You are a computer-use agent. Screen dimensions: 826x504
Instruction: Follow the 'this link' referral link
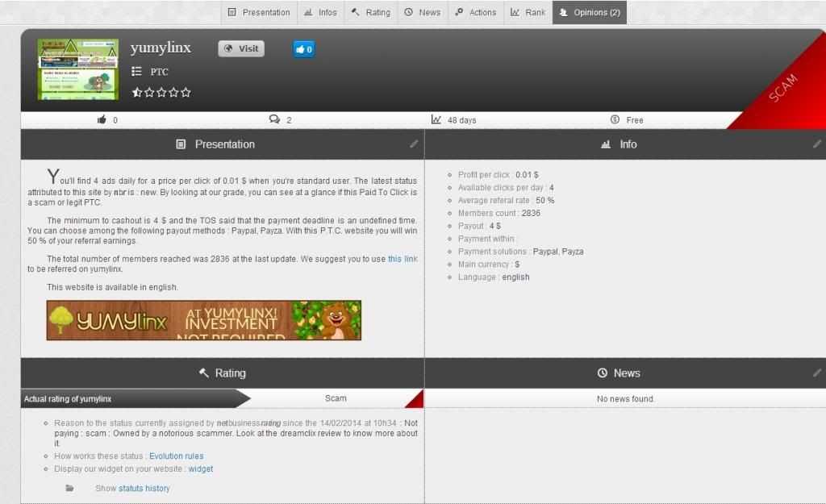tap(403, 259)
